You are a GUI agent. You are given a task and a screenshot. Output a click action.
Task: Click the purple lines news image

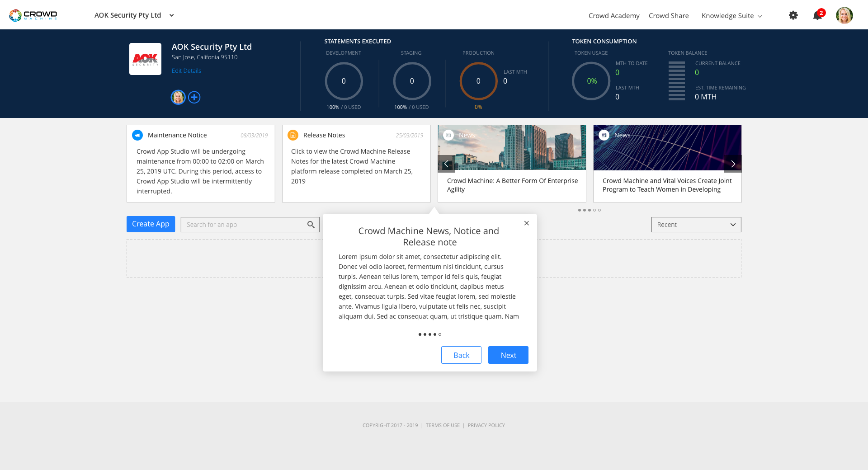[x=667, y=148]
